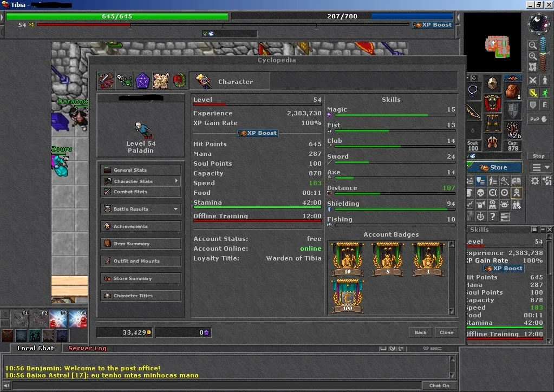The height and width of the screenshot is (392, 554).
Task: Click the Back button in Cyclopedia
Action: pos(420,332)
